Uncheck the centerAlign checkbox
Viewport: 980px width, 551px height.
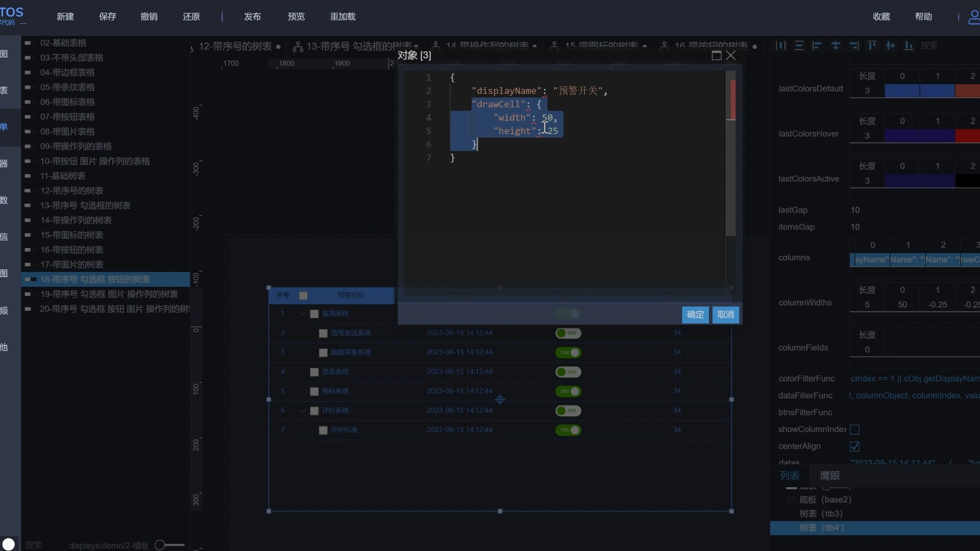(x=855, y=446)
